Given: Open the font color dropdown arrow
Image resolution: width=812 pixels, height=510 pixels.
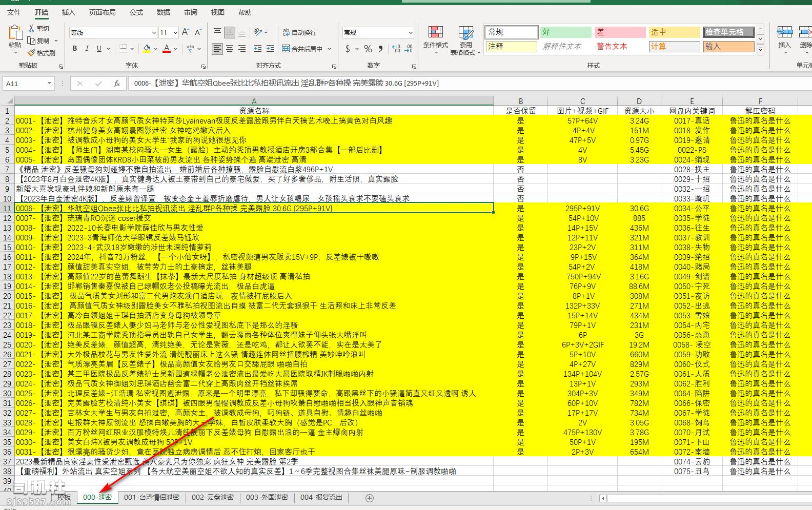Looking at the screenshot, I should coord(175,49).
